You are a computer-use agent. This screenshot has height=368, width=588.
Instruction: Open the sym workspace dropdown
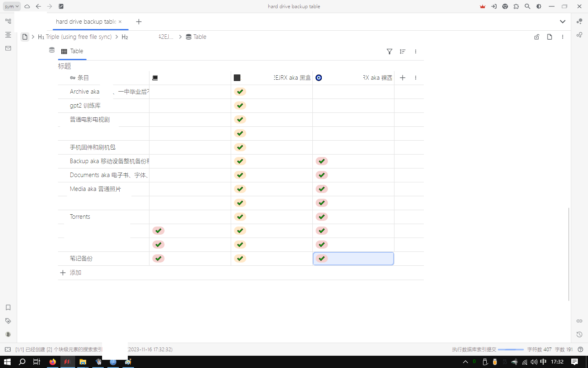(12, 7)
